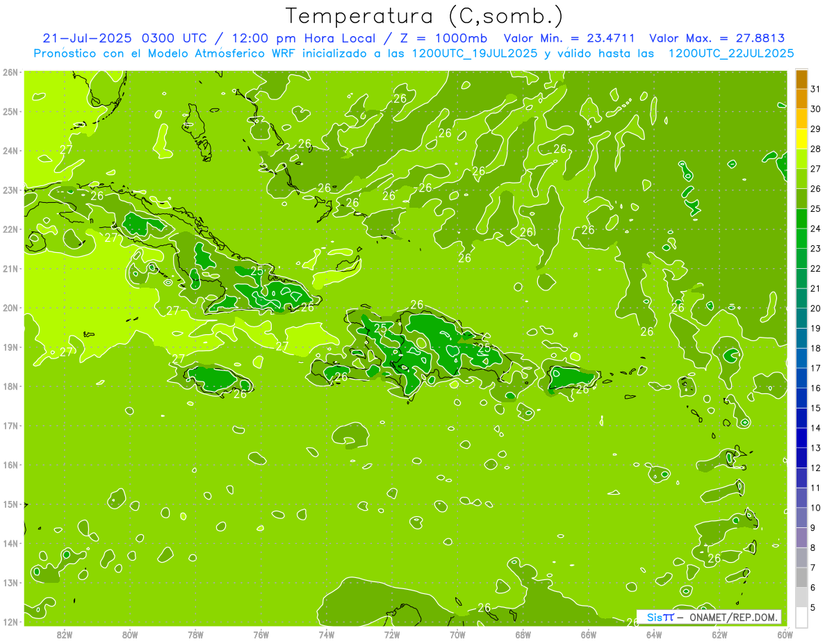Click the value 10 on the color scale
The width and height of the screenshot is (834, 644).
(x=816, y=508)
